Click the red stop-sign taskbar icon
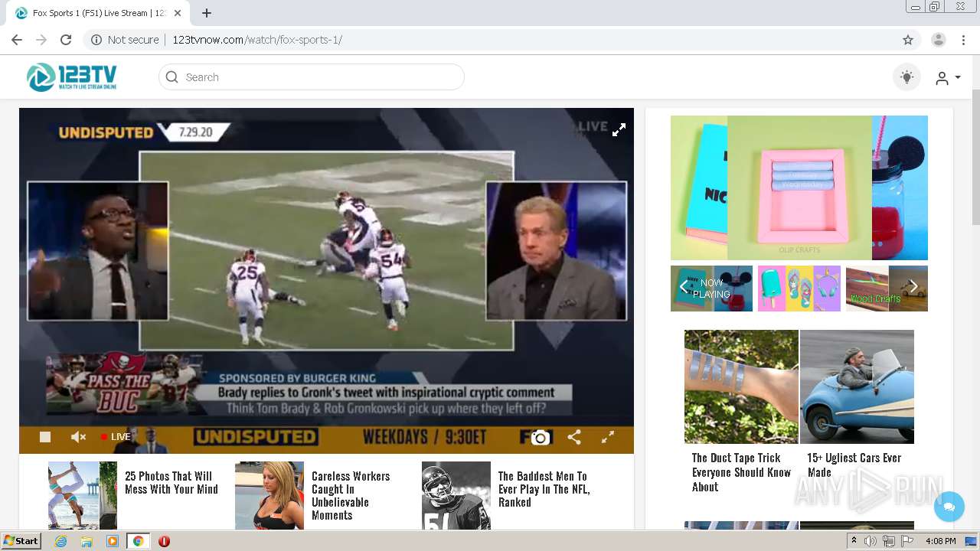The height and width of the screenshot is (551, 980). tap(164, 541)
